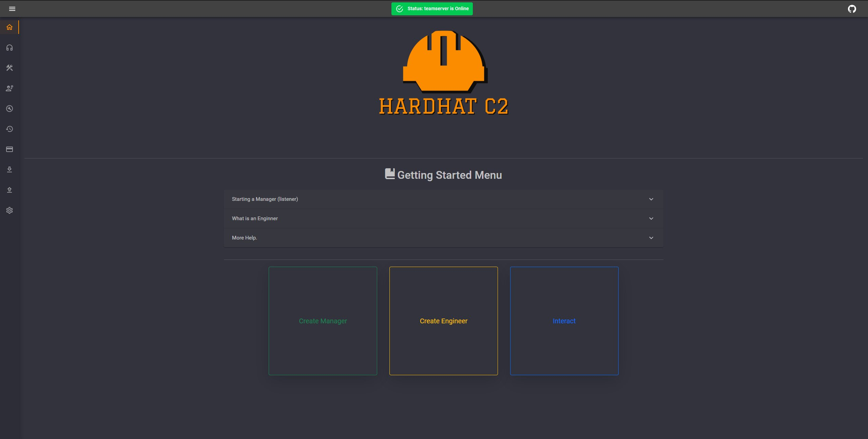Click the teamserver is Online status badge
The width and height of the screenshot is (868, 439).
click(x=432, y=9)
